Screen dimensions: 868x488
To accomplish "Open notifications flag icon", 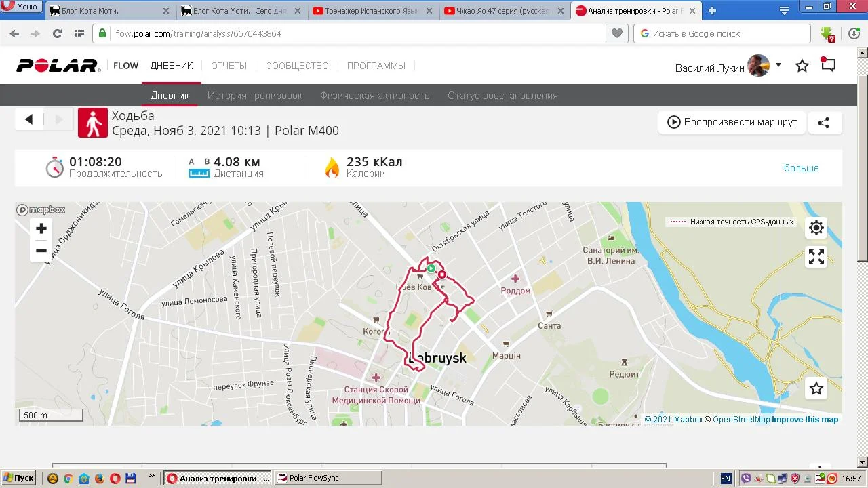I will tap(828, 64).
